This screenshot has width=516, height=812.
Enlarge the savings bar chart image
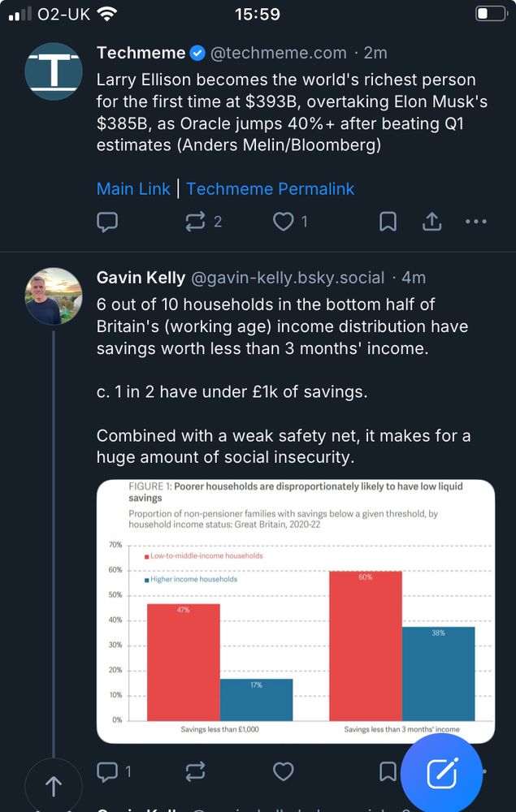point(296,611)
